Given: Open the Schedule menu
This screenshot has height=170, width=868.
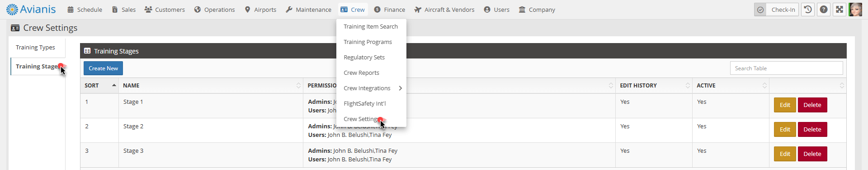Looking at the screenshot, I should tap(85, 10).
